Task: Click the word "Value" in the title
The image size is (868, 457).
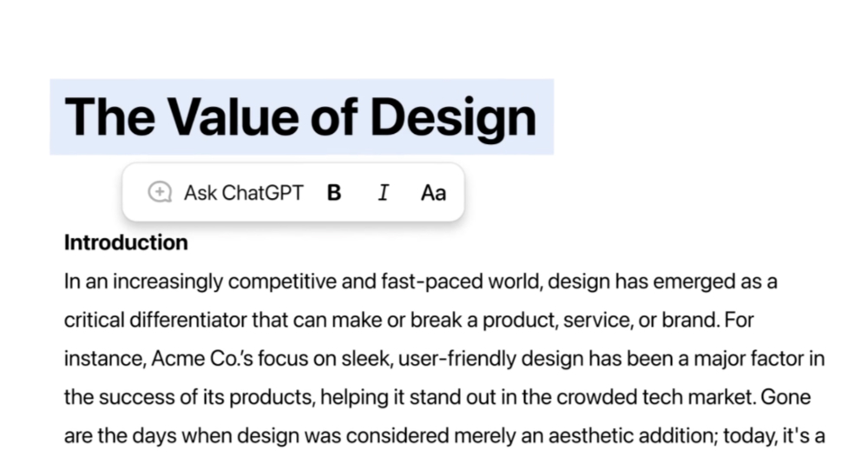Action: click(218, 117)
